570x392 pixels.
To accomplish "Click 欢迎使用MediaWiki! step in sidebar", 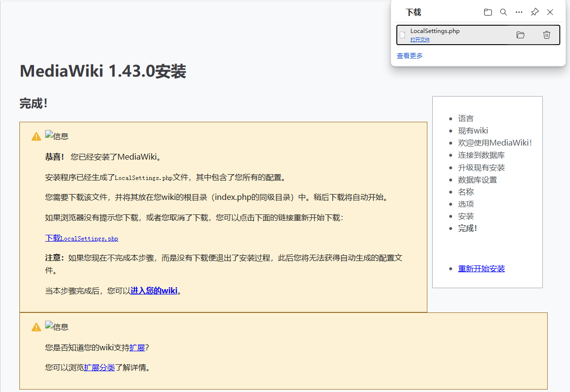I will point(495,143).
